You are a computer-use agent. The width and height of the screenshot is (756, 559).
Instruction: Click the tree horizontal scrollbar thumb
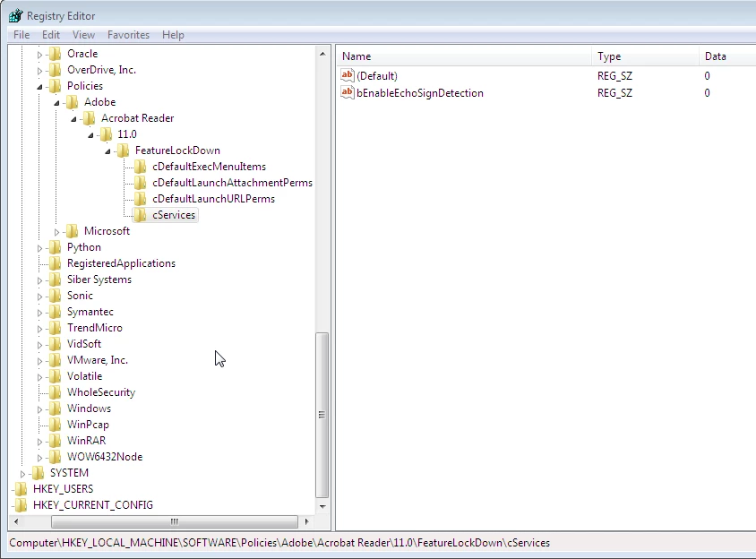pos(175,521)
